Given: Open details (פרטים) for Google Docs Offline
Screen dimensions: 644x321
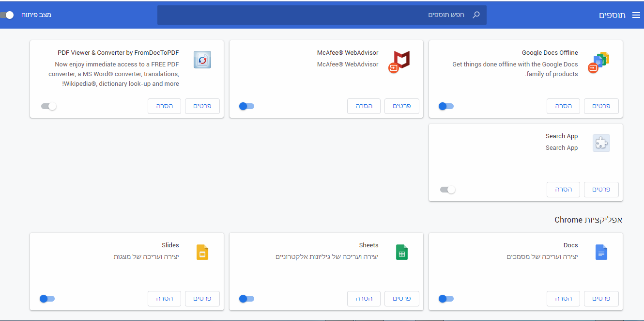Looking at the screenshot, I should pyautogui.click(x=601, y=106).
